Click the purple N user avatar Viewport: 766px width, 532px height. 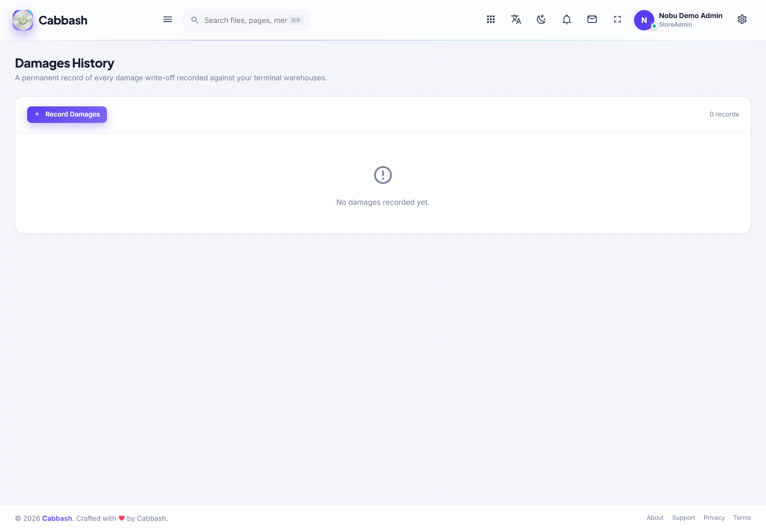[644, 20]
